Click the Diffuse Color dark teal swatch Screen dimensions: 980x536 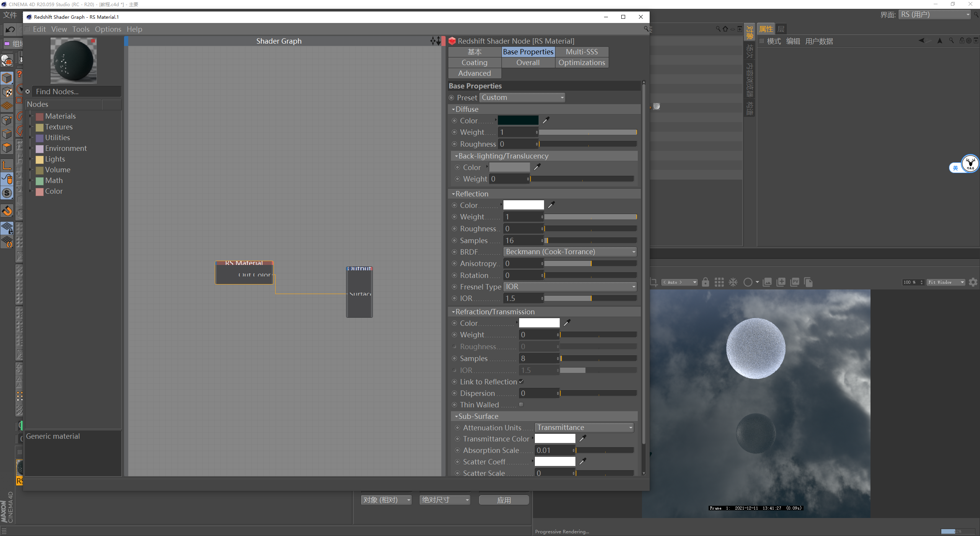coord(519,120)
